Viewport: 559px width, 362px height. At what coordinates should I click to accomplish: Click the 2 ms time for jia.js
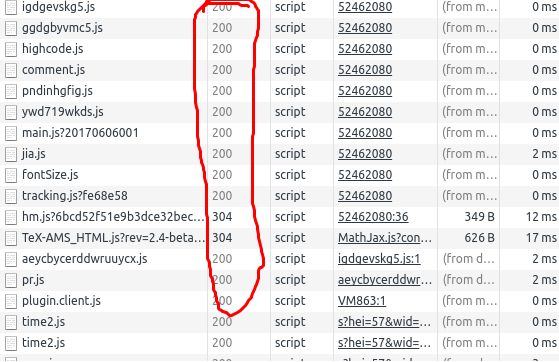pyautogui.click(x=544, y=154)
